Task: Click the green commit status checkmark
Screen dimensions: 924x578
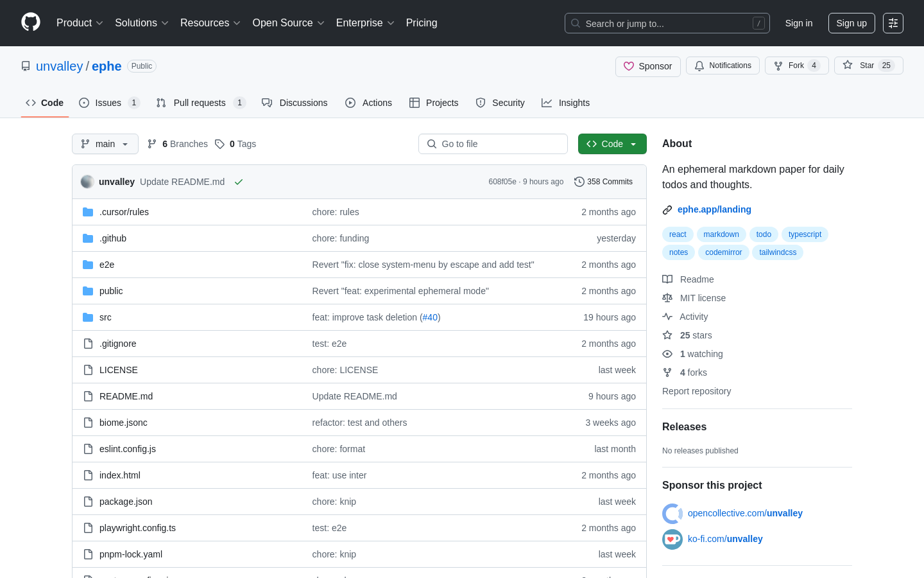Action: [239, 182]
